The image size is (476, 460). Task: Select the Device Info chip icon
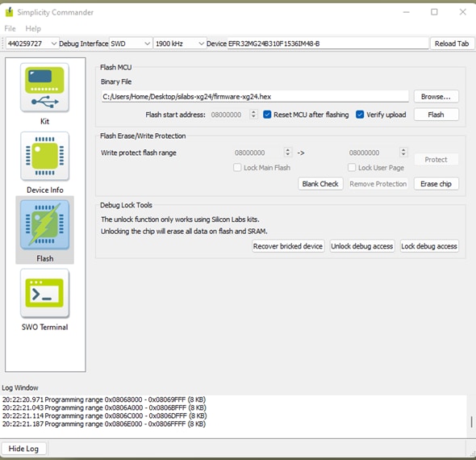pos(44,156)
